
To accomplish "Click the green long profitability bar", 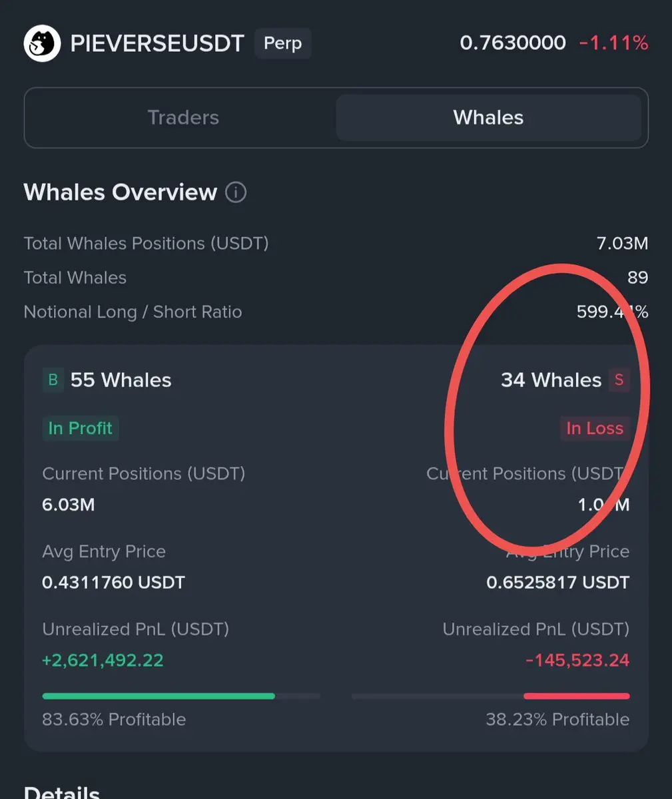I will (159, 696).
